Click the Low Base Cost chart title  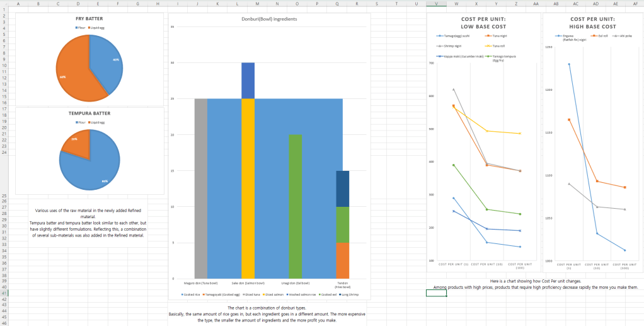[x=483, y=23]
